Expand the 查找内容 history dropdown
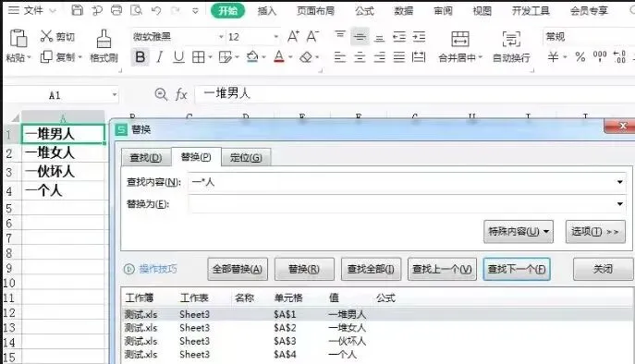This screenshot has width=635, height=364. [x=619, y=182]
